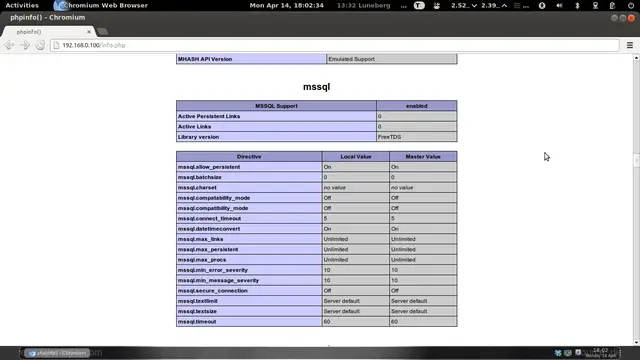Click the mssql.compatability_mode directive
The width and height of the screenshot is (640, 360).
214,198
